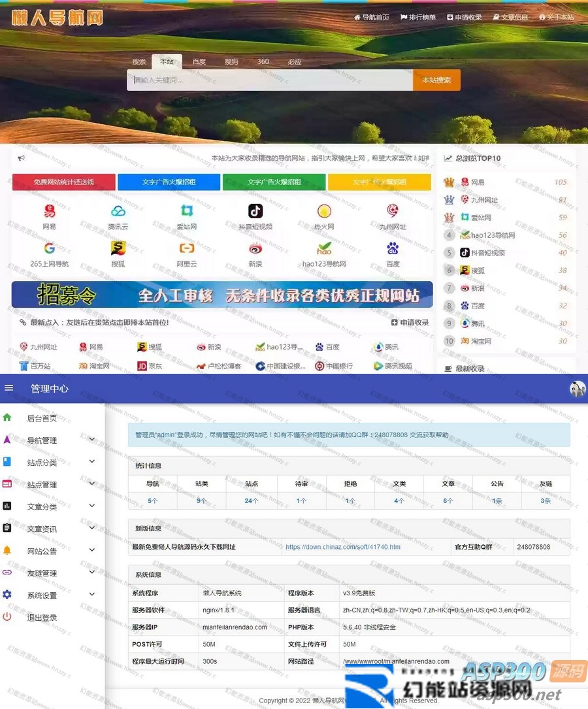Open 卢松松博客 in the latest entries
Screen dimensions: 588x709
pyautogui.click(x=219, y=366)
